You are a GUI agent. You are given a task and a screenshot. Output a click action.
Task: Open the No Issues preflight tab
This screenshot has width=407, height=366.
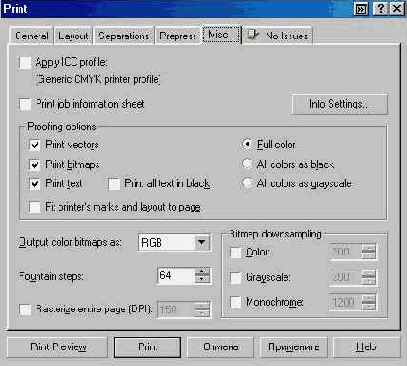(278, 35)
